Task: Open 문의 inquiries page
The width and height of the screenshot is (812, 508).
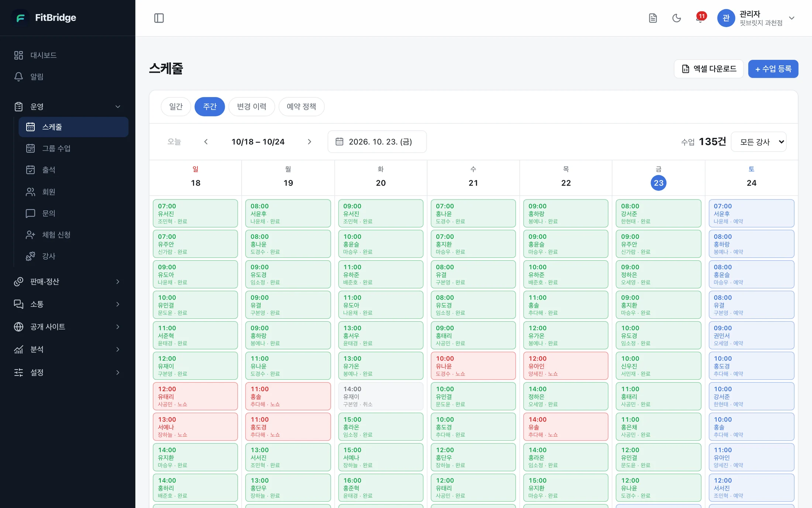Action: tap(73, 213)
